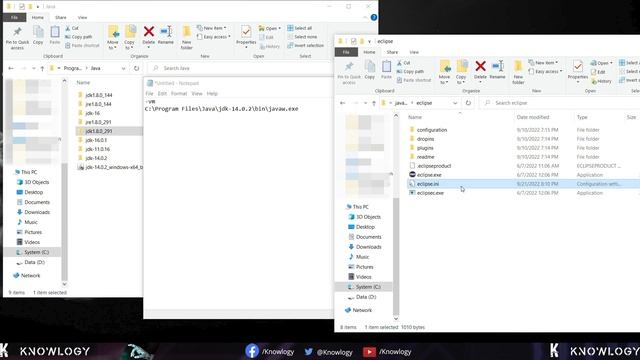Click Paste icon in eclipse window ribbon
Image resolution: width=640 pixels, height=360 pixels.
(386, 69)
